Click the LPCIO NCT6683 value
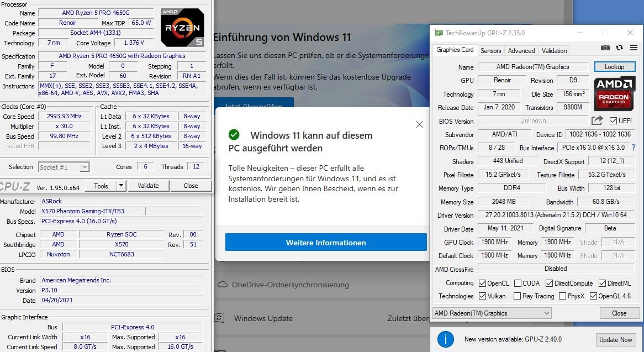644x352 pixels. 122,254
